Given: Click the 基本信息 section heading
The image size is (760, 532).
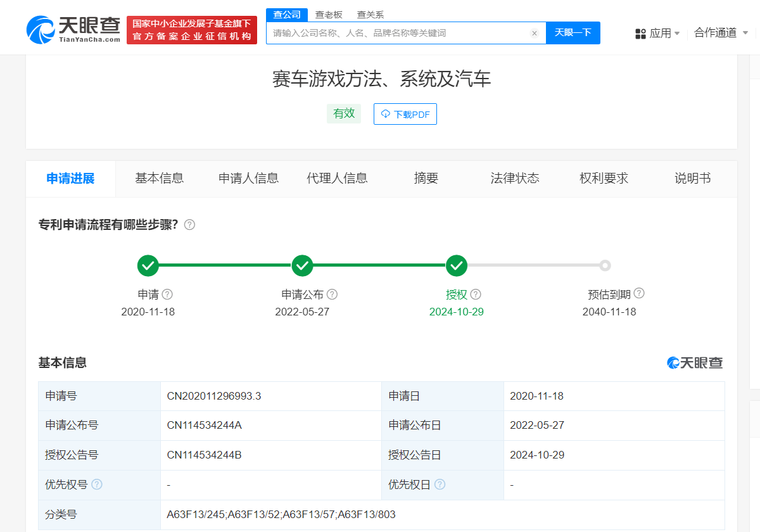Looking at the screenshot, I should 63,363.
